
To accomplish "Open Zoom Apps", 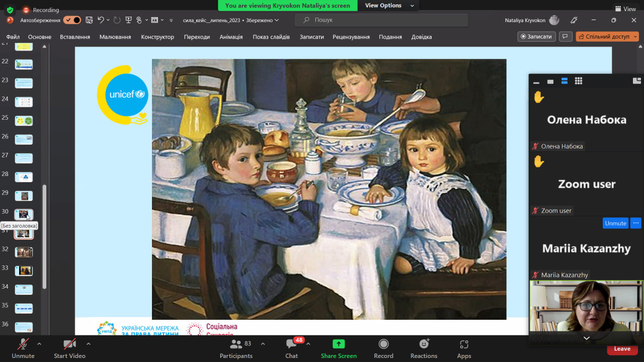I will [464, 349].
